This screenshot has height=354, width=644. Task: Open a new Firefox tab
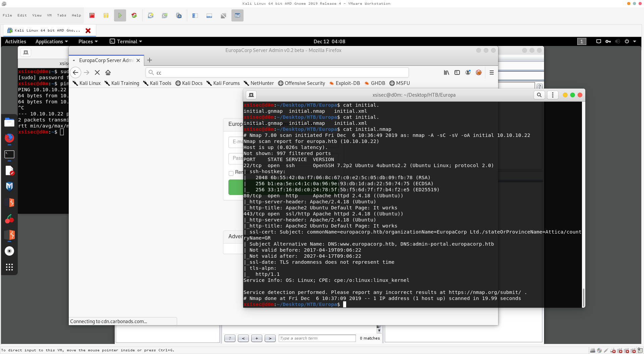[x=150, y=60]
